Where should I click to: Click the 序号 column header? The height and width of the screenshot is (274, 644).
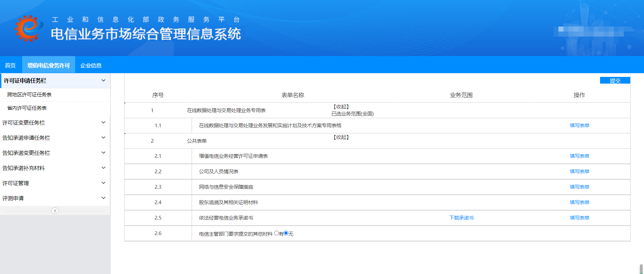(158, 95)
